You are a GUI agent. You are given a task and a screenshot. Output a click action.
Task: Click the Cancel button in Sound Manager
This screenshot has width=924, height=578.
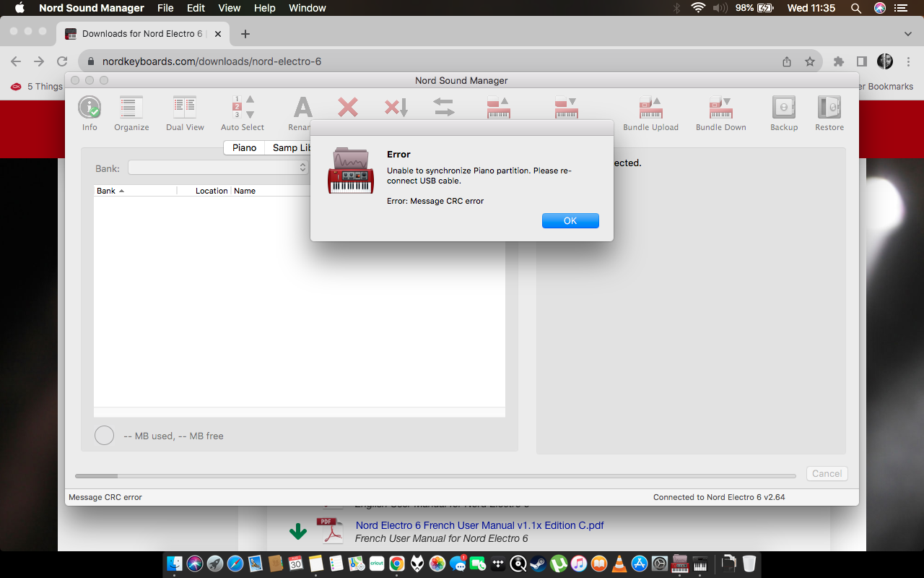click(827, 474)
